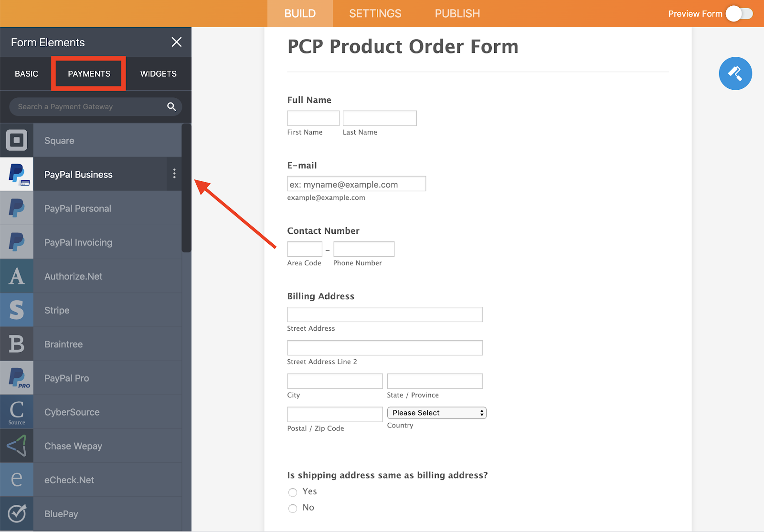Viewport: 764px width, 532px height.
Task: Click the payment gateway search magnifier
Action: coord(171,107)
